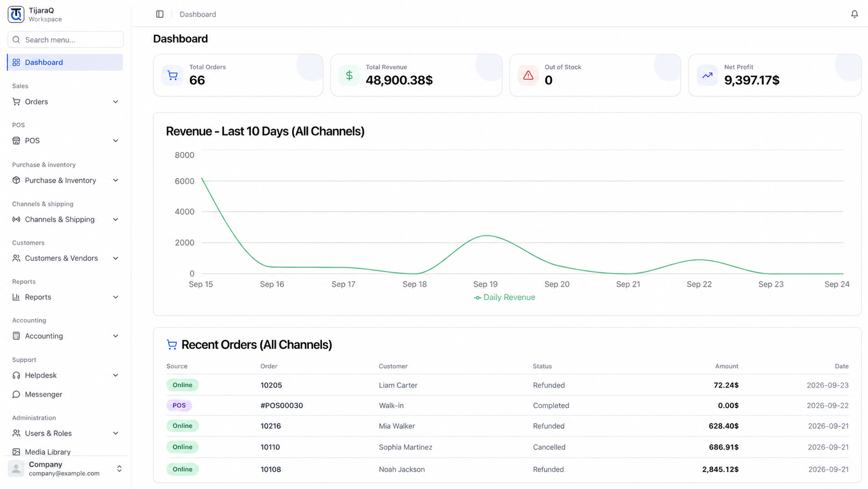Expand the Purchase & Inventory chevron

tap(115, 180)
